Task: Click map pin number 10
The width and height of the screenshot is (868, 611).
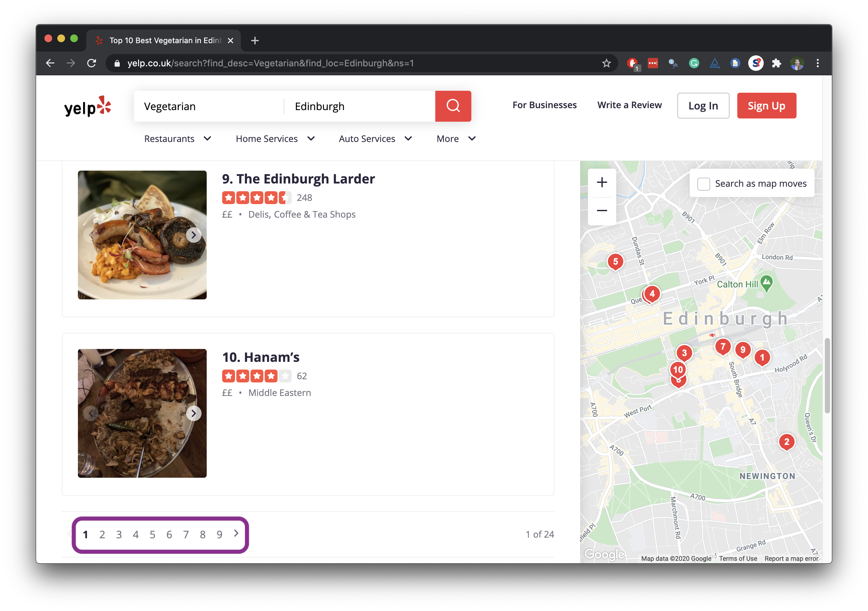Action: pyautogui.click(x=678, y=369)
